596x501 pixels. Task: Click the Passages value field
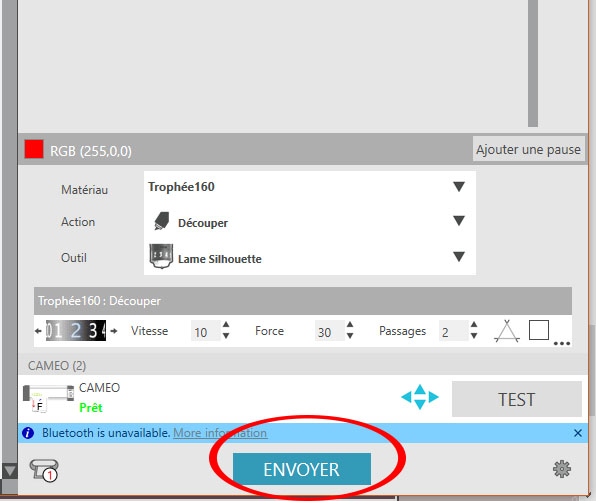453,331
